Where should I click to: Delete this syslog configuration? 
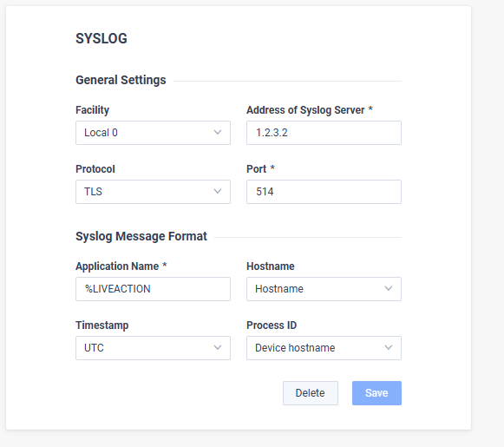pos(311,393)
